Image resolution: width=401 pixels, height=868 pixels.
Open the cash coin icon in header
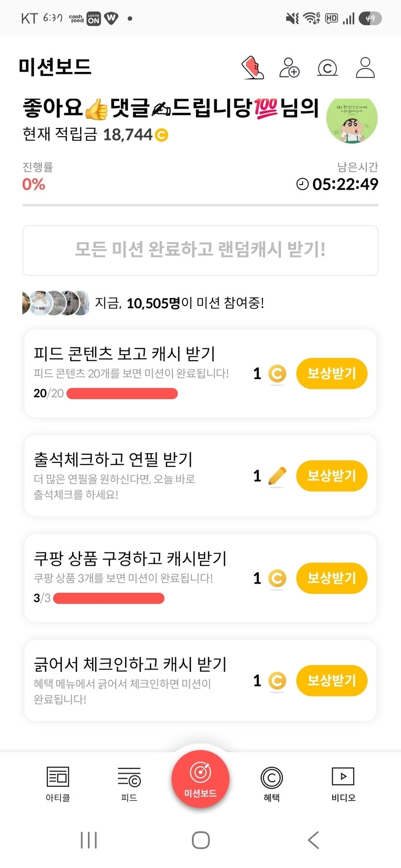tap(327, 68)
